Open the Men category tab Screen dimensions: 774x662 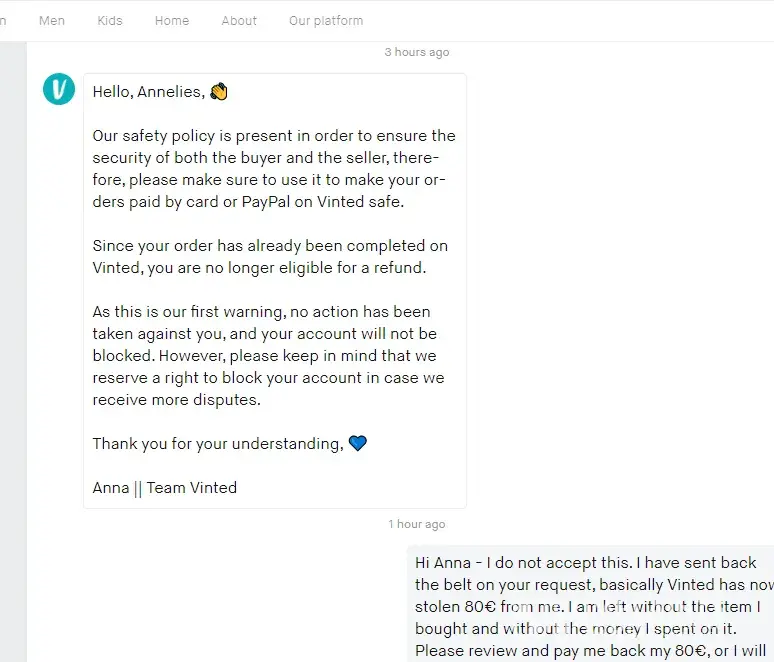(52, 20)
